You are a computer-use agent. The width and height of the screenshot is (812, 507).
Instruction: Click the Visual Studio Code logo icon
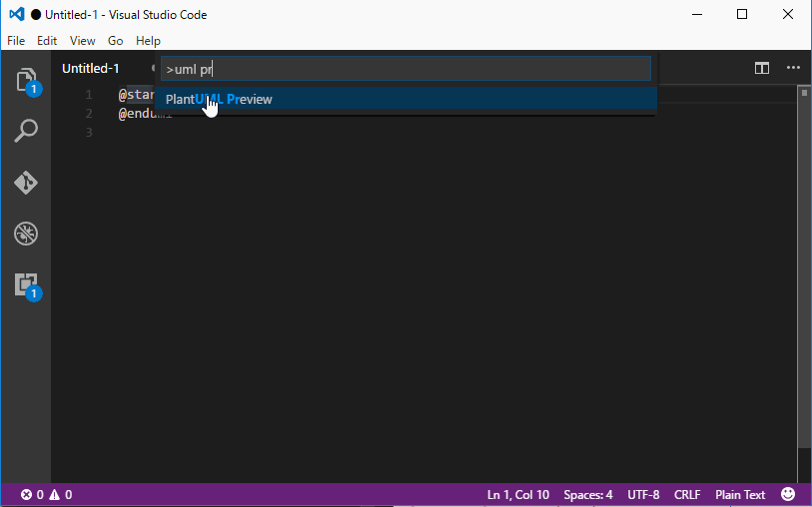coord(17,15)
